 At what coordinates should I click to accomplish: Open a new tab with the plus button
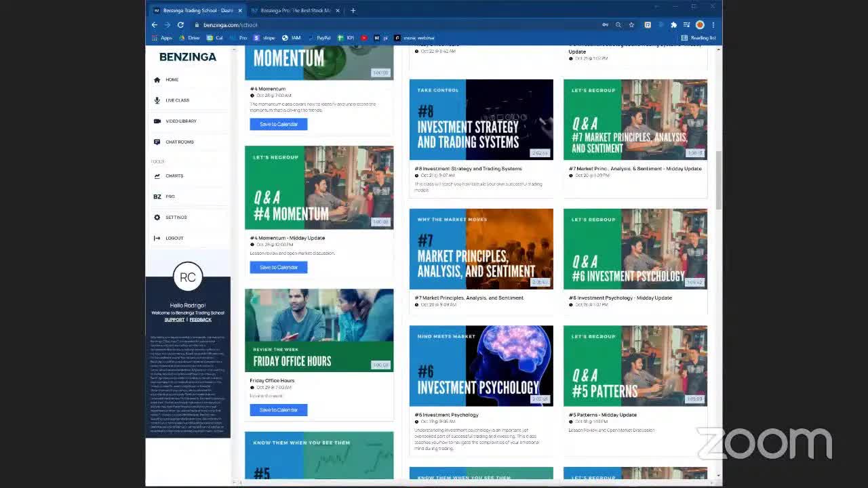[353, 10]
